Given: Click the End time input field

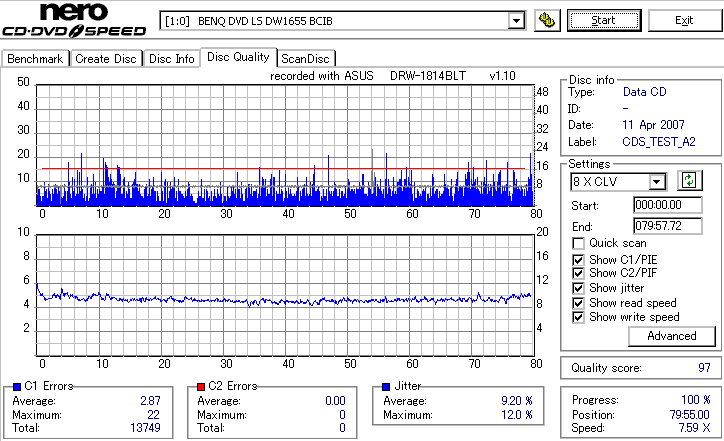Looking at the screenshot, I should point(668,226).
